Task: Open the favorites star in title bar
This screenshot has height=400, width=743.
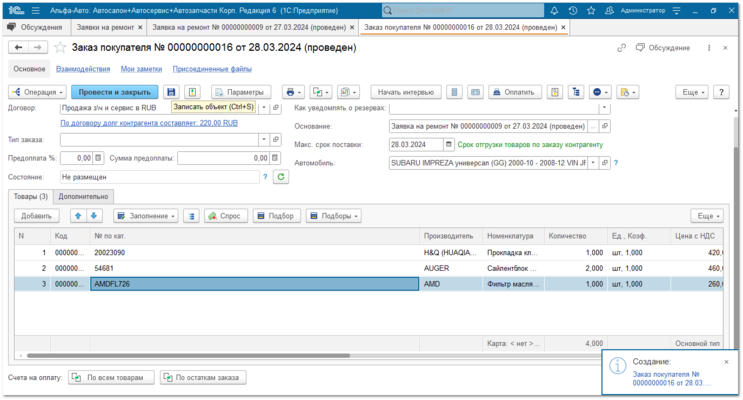Action: pos(591,10)
